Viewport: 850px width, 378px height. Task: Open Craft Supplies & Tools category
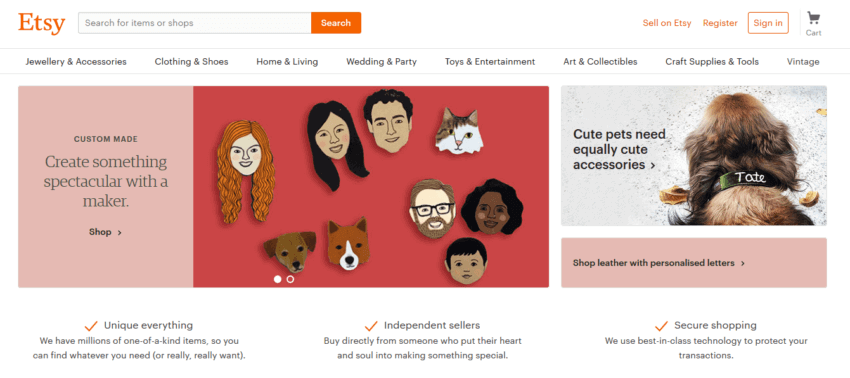[x=712, y=62]
